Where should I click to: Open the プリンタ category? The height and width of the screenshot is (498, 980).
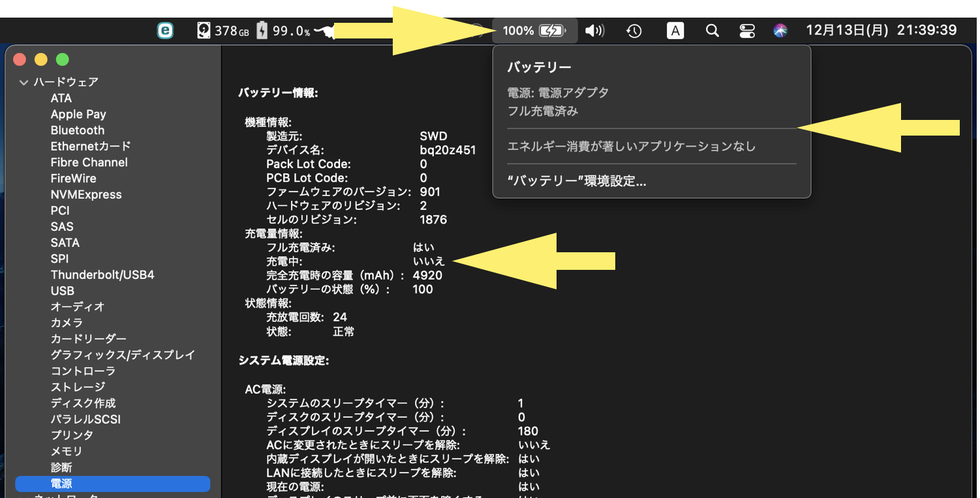coord(72,435)
